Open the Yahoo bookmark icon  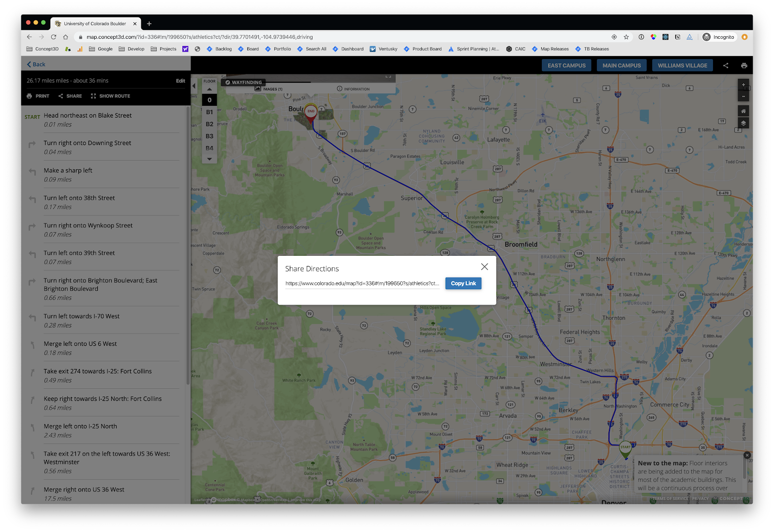point(185,49)
